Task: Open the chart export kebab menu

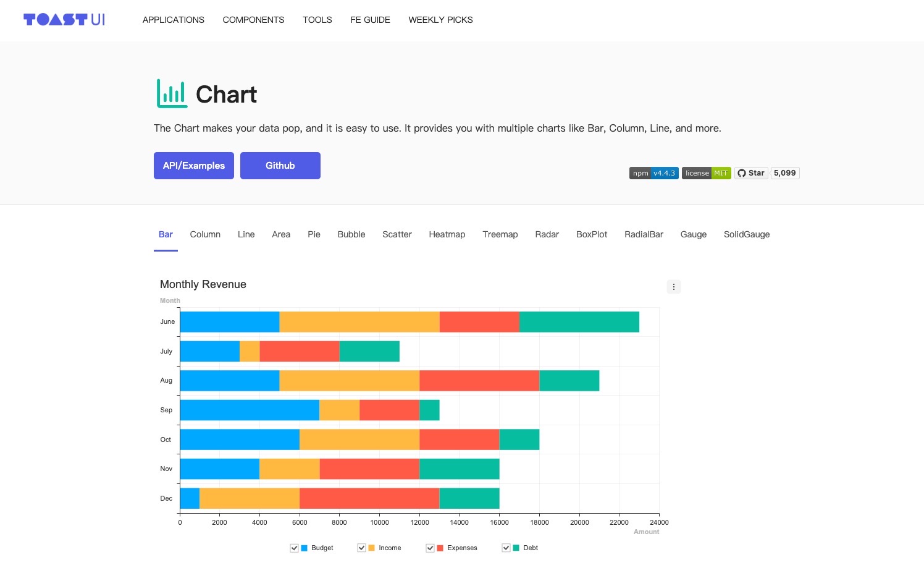Action: click(x=674, y=287)
